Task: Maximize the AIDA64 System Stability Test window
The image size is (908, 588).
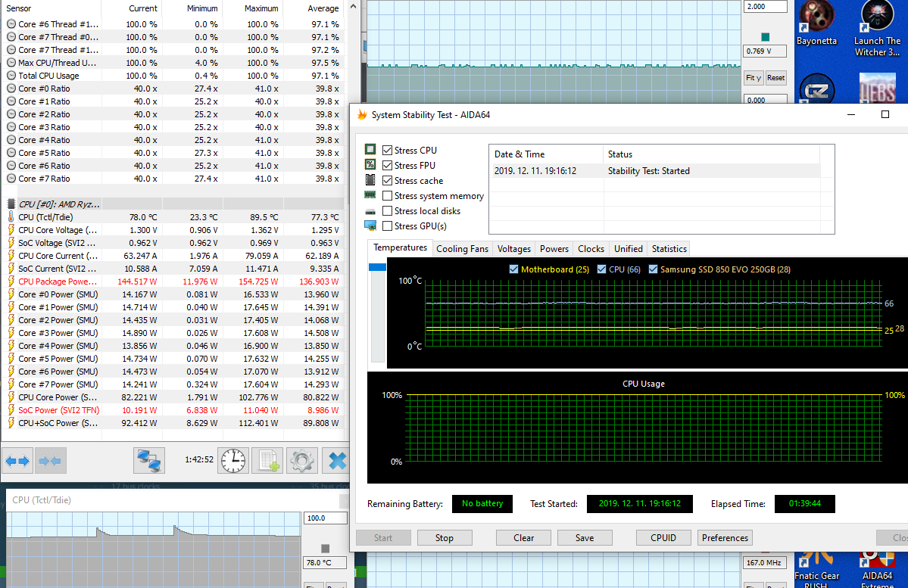Action: click(885, 114)
